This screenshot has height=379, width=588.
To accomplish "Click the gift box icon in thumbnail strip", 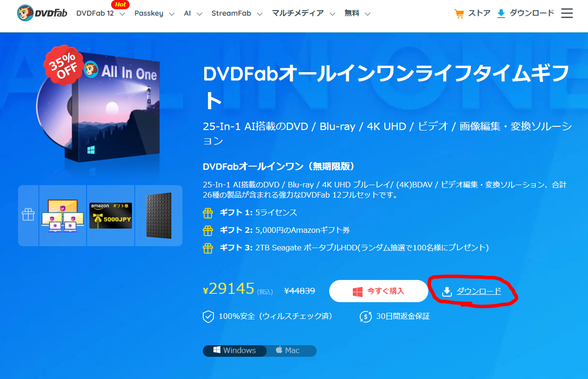I will 28,215.
